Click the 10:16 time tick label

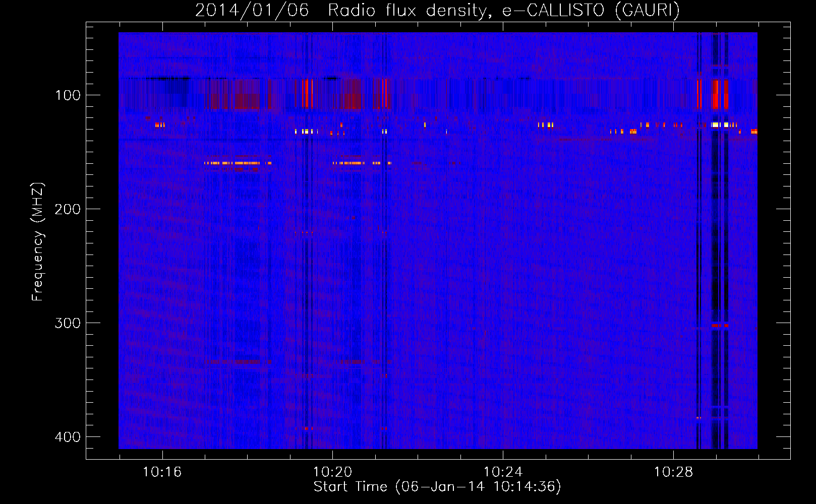click(x=162, y=472)
